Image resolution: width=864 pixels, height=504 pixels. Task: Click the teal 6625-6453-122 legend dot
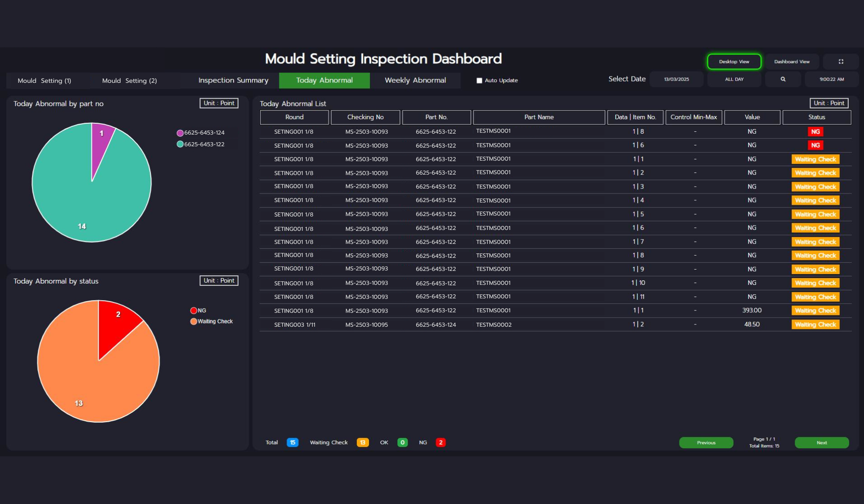(x=180, y=144)
